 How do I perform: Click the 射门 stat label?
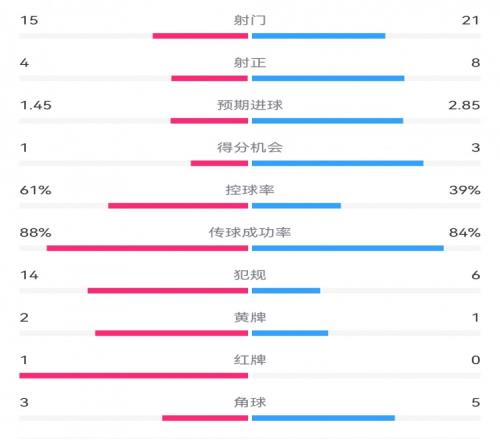click(250, 20)
